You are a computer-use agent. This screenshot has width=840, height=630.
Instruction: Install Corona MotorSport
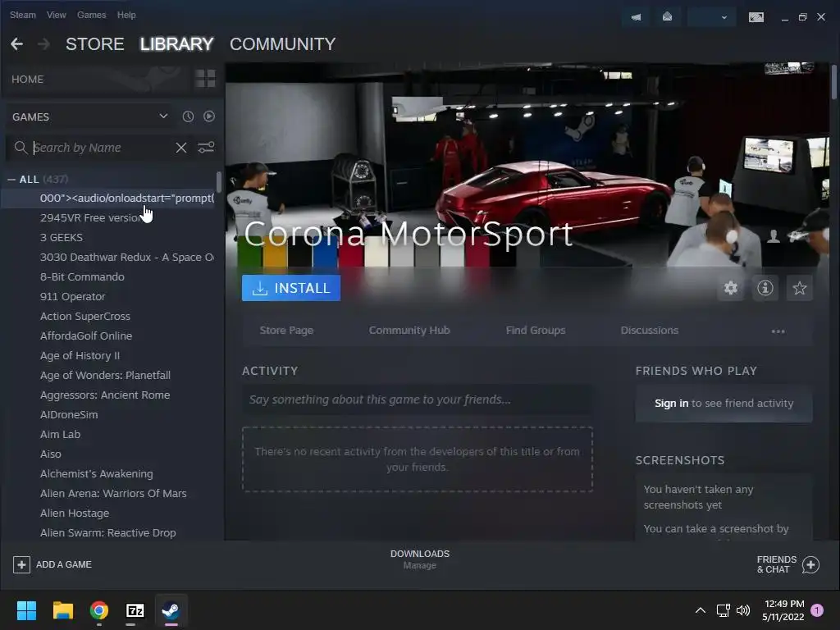tap(291, 288)
